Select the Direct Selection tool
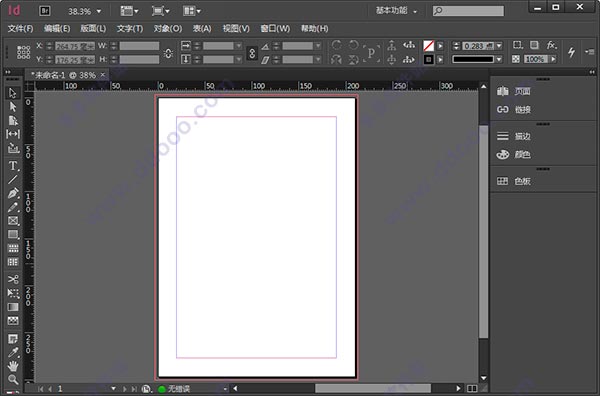Screen dimensions: 600x396 point(13,107)
